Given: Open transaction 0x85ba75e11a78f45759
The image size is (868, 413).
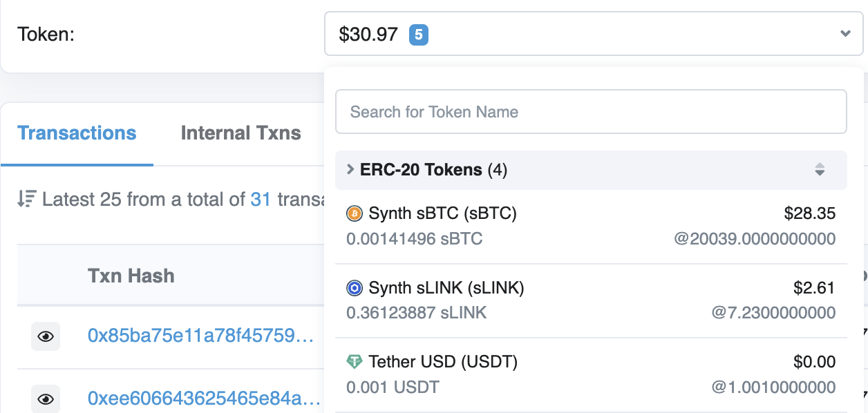Looking at the screenshot, I should [199, 336].
